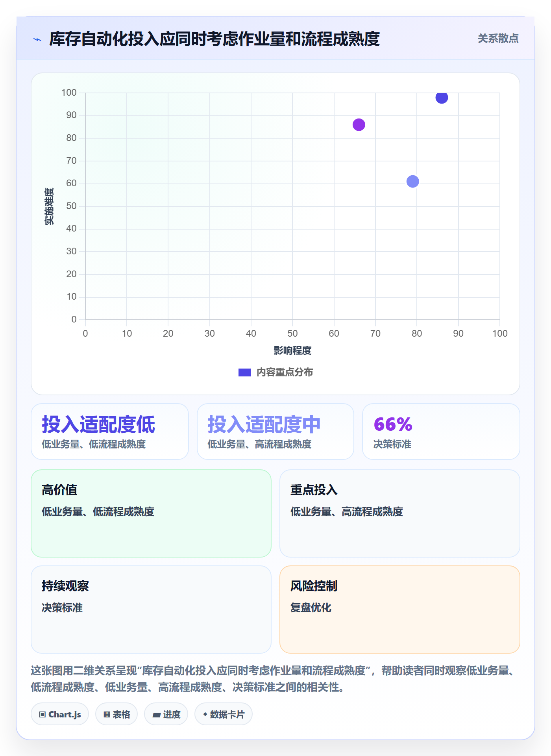Select the 持续观察 quadrant card
551x756 pixels.
151,610
